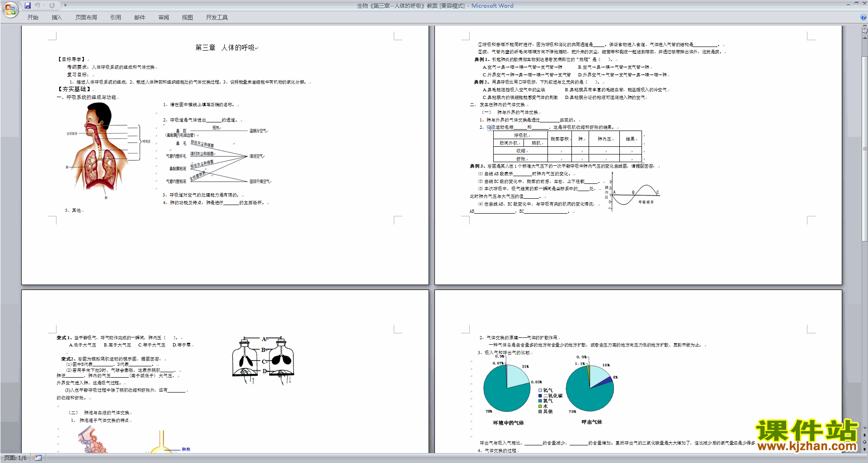Open Customize Quick Access Toolbar dropdown

point(65,5)
